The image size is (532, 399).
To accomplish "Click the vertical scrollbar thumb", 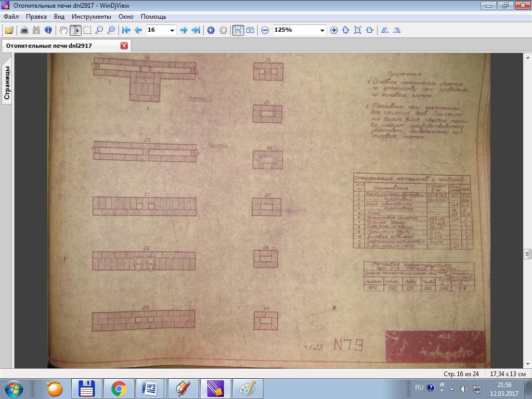I will pyautogui.click(x=527, y=254).
